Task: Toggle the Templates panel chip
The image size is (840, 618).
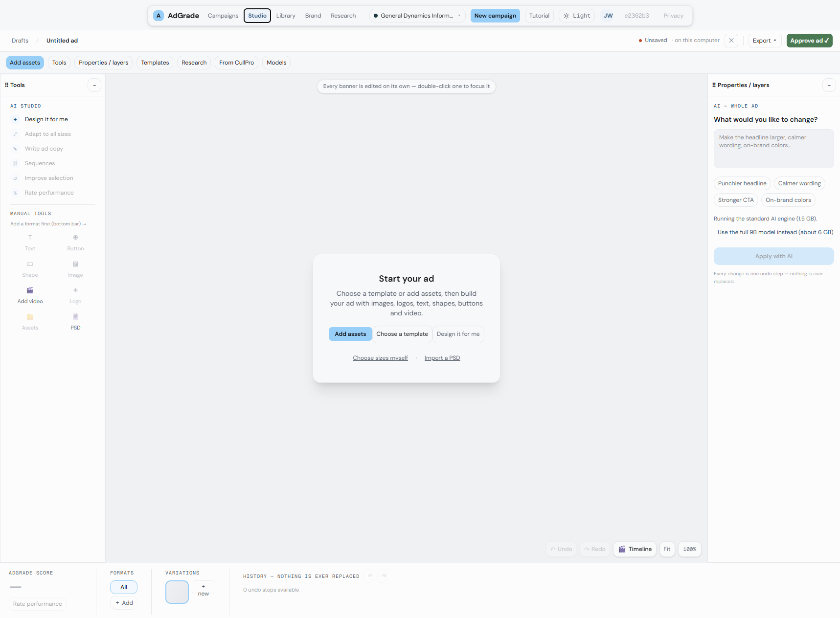Action: point(155,63)
